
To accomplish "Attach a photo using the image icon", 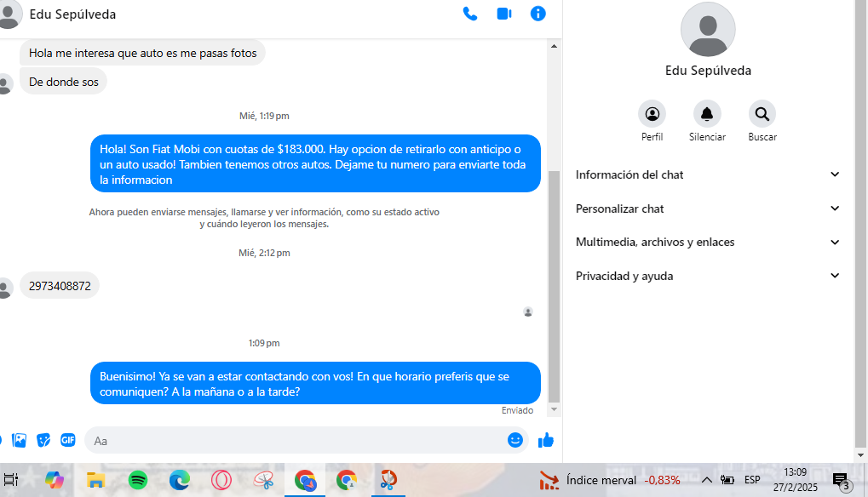I will [x=20, y=440].
